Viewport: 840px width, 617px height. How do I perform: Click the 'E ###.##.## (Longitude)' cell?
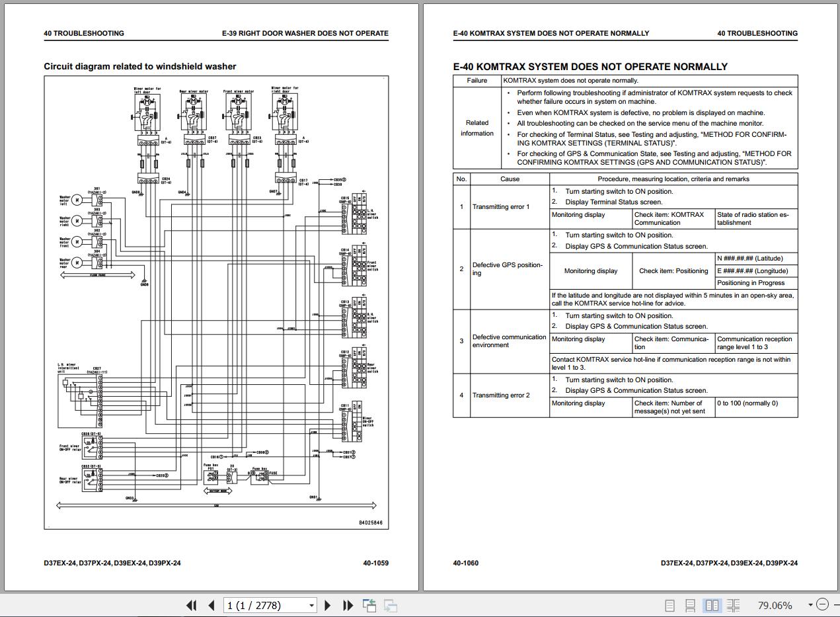756,270
